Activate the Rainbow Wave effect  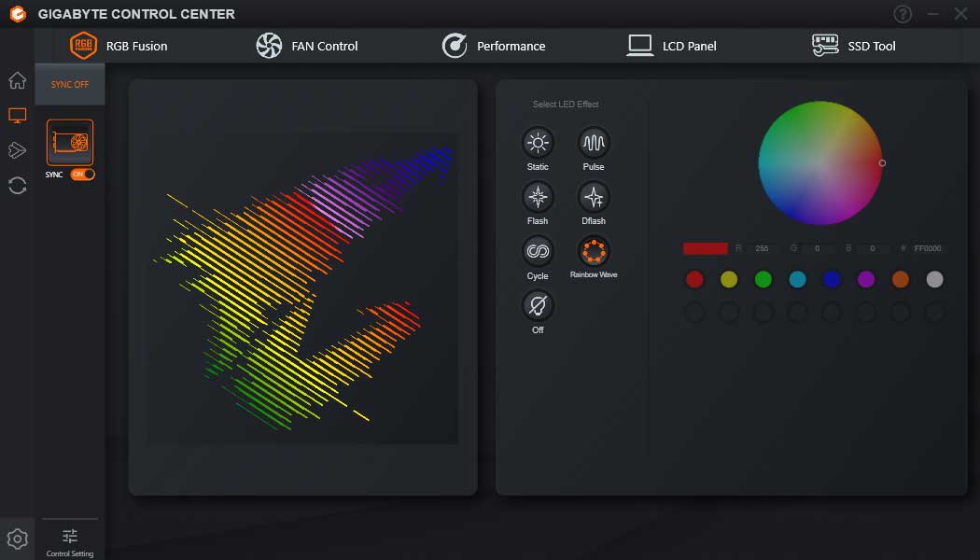click(x=594, y=254)
